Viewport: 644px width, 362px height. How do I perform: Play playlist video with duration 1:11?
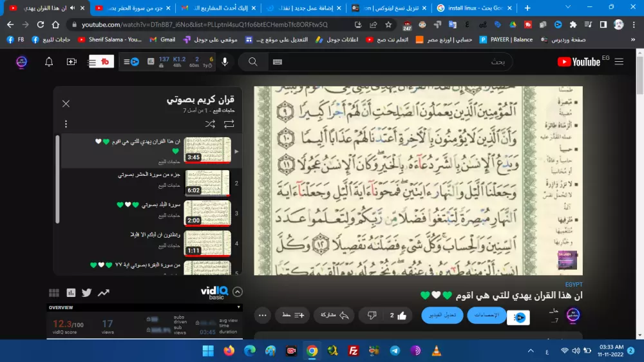(x=207, y=243)
